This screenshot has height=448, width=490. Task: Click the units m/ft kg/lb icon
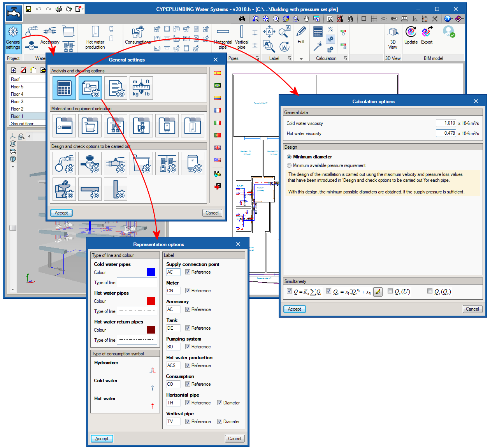(x=141, y=88)
